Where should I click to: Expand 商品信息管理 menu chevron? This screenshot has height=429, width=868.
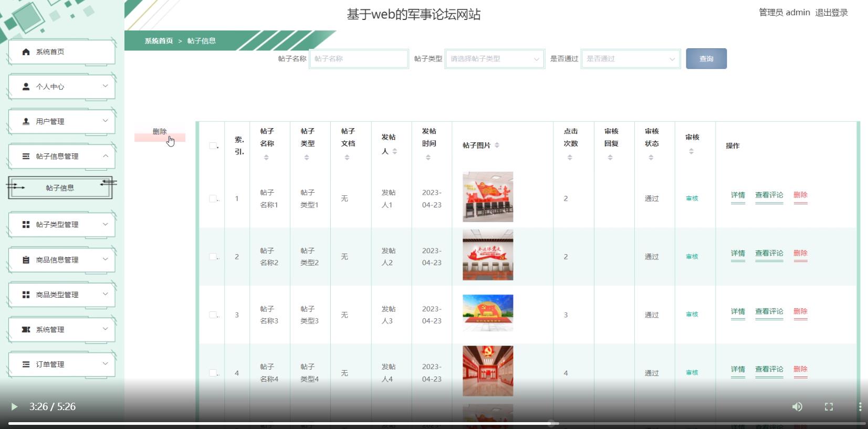coord(105,259)
